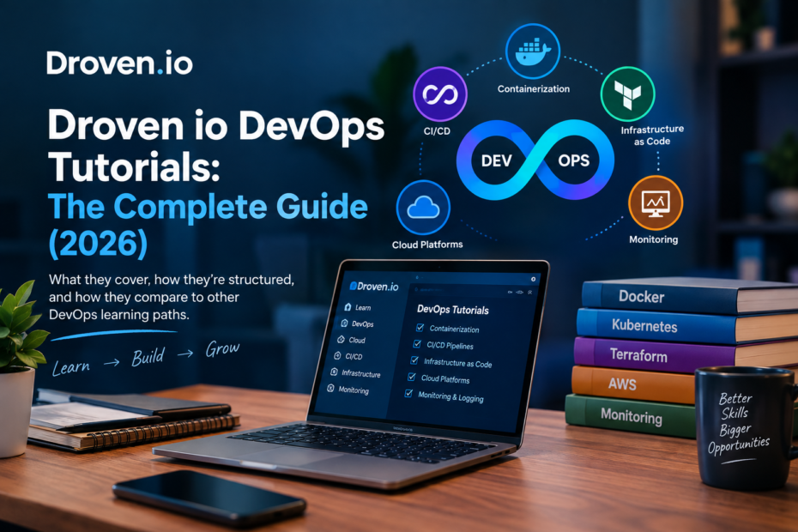
Task: Click the 'What they cover, how they're structured' paragraph
Action: 172,297
